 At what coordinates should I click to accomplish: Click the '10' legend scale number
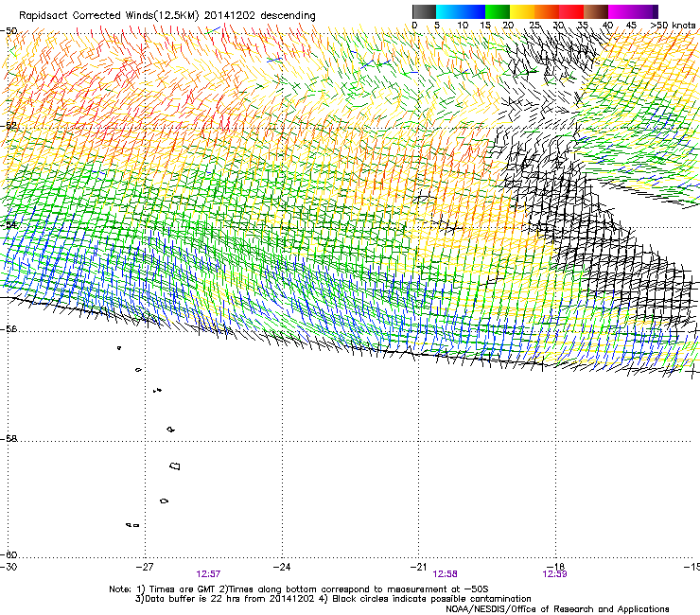click(x=463, y=26)
